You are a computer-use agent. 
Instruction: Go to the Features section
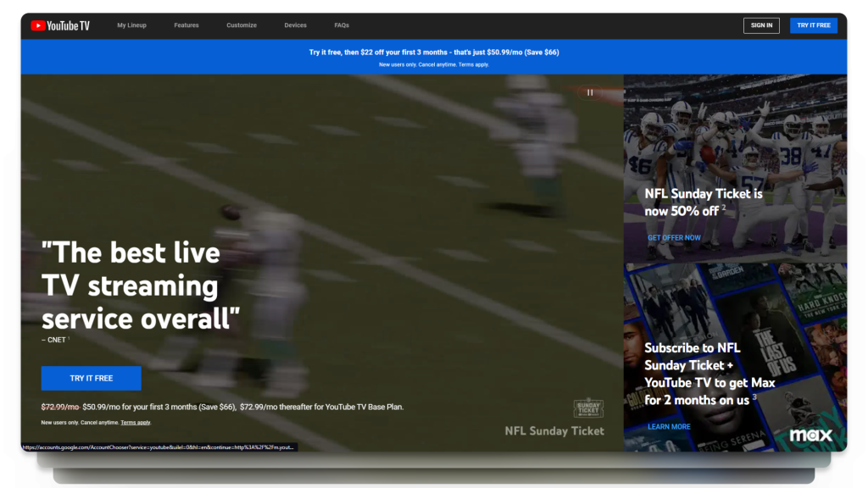click(x=186, y=25)
